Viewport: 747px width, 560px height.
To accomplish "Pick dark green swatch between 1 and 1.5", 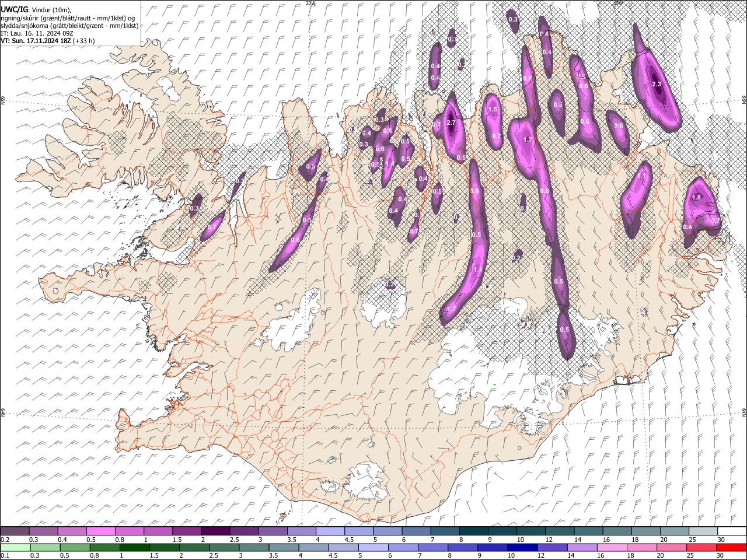I will 135,547.
